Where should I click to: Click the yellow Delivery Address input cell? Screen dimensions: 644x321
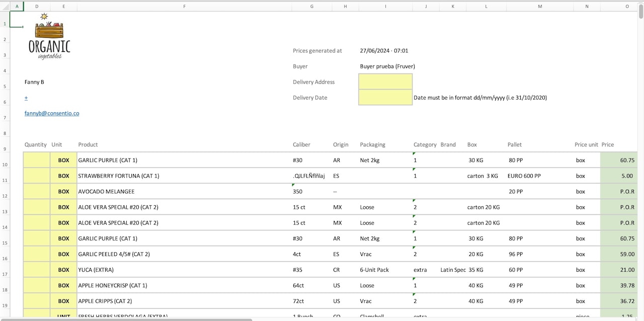(385, 82)
